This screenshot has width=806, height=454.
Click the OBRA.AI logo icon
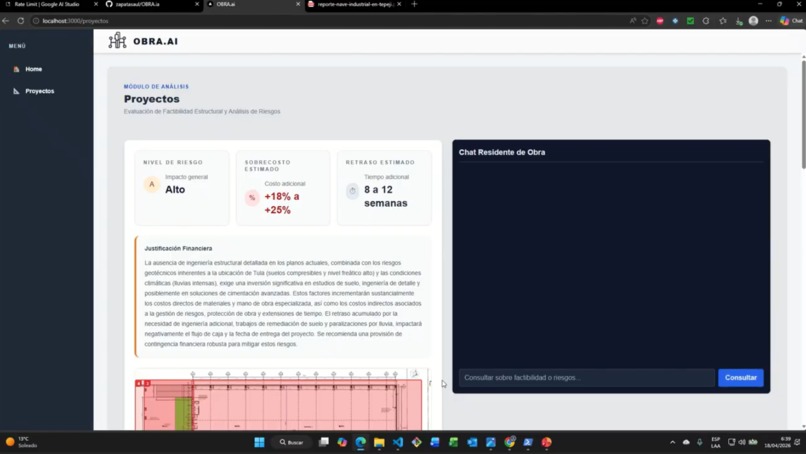[117, 41]
